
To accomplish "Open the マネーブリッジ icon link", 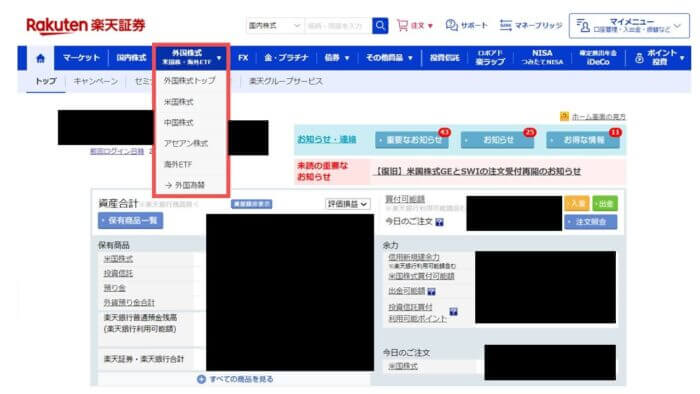I will (505, 25).
